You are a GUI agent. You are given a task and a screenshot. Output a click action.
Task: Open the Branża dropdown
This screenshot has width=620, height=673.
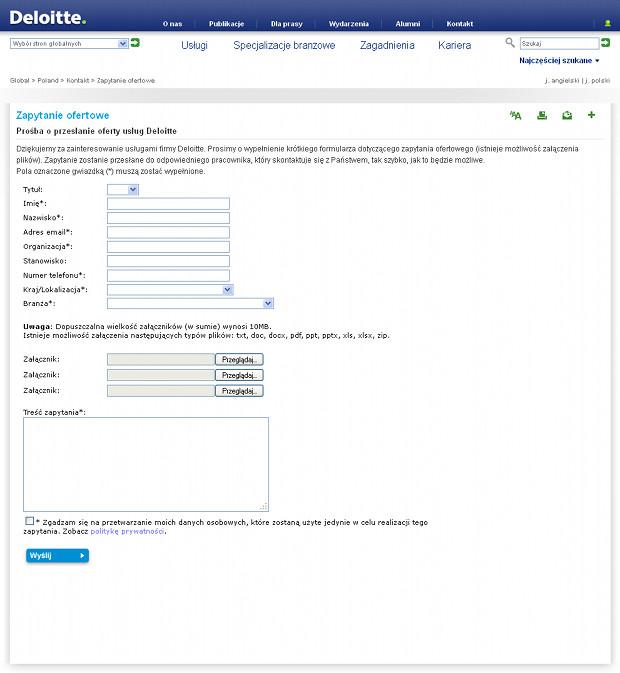point(190,303)
